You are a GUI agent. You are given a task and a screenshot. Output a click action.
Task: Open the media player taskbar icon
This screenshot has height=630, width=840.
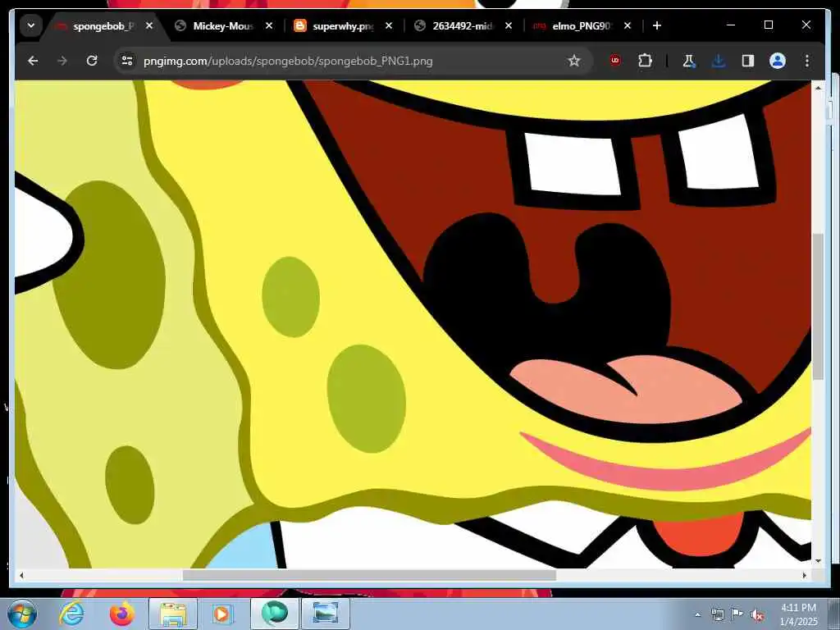pyautogui.click(x=221, y=614)
